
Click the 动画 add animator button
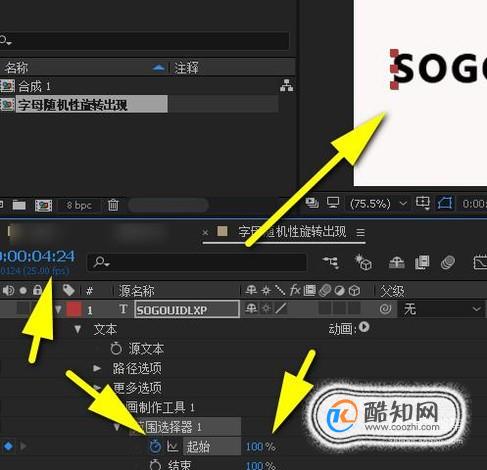point(364,327)
